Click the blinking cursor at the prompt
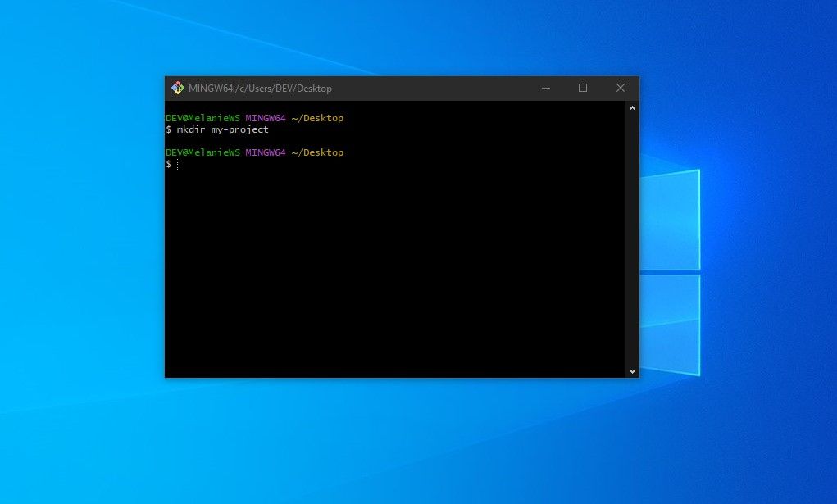Viewport: 837px width, 504px height. pos(176,164)
